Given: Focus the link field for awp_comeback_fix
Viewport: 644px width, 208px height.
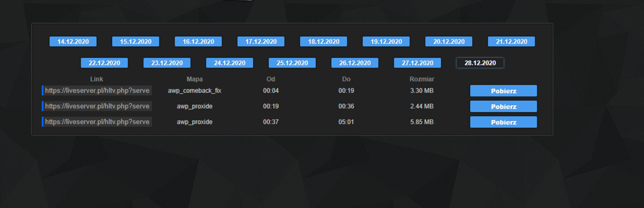Looking at the screenshot, I should [97, 91].
